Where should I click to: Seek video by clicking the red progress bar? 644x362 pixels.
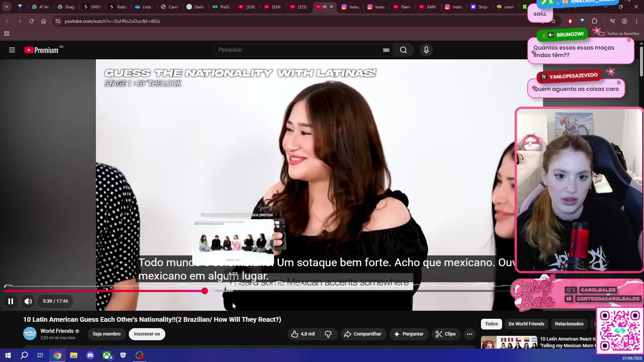[103, 291]
